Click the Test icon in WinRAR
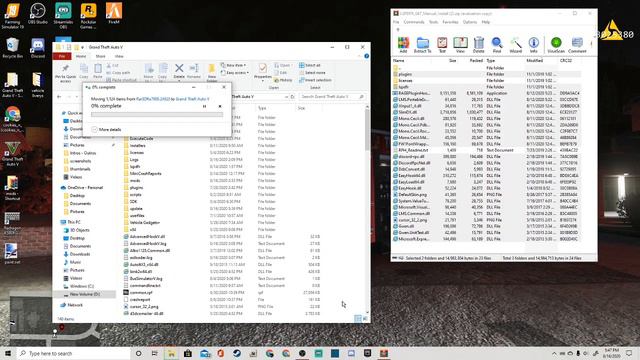The image size is (640, 360). 442,45
